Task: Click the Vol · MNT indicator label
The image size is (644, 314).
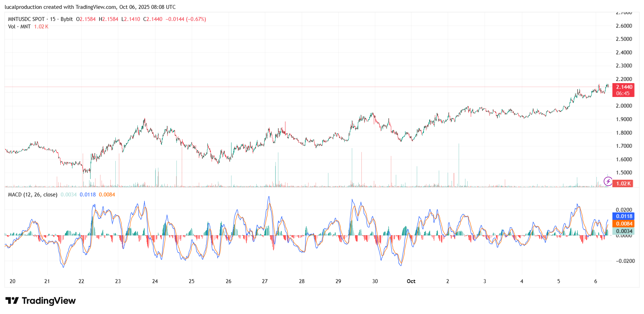Action: (x=19, y=27)
